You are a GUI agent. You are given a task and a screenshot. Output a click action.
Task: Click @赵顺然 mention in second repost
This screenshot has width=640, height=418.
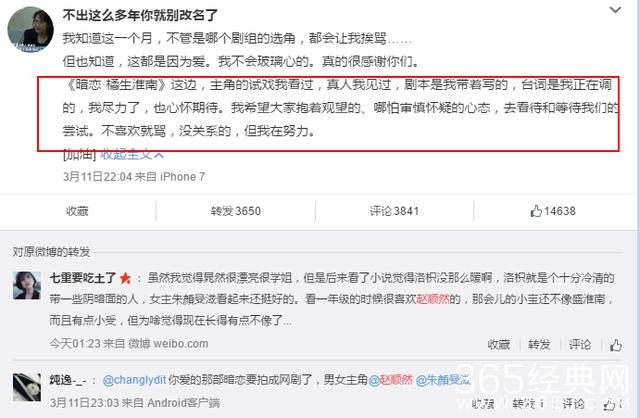(x=391, y=380)
